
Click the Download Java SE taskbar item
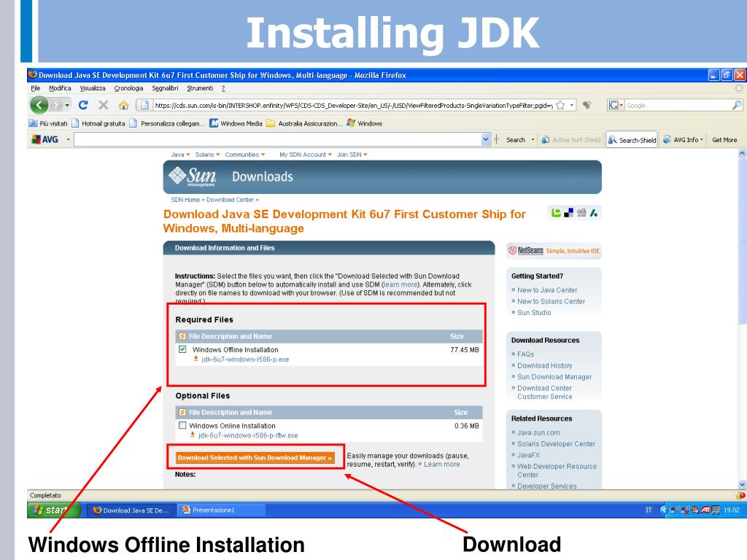132,510
